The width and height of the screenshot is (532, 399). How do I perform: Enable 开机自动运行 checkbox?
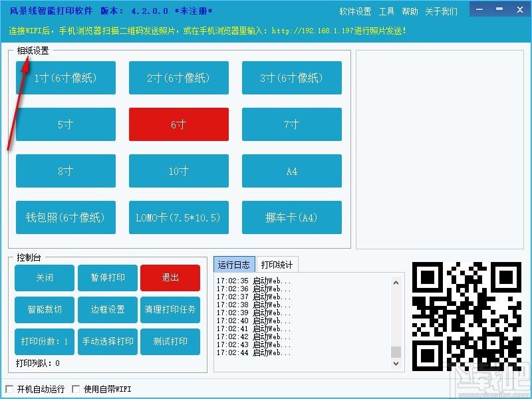tap(10, 389)
